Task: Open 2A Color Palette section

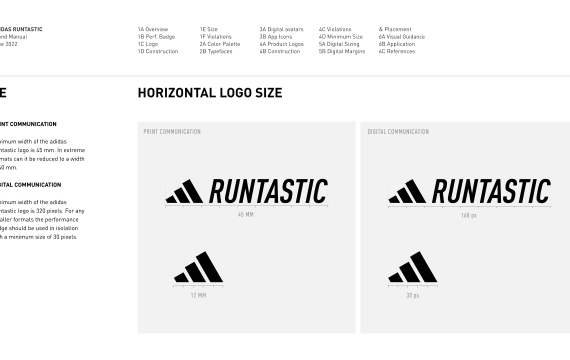Action: pos(220,44)
